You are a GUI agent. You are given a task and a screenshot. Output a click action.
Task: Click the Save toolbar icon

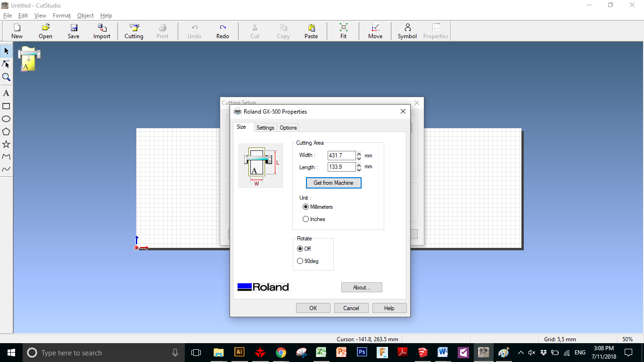(x=74, y=31)
